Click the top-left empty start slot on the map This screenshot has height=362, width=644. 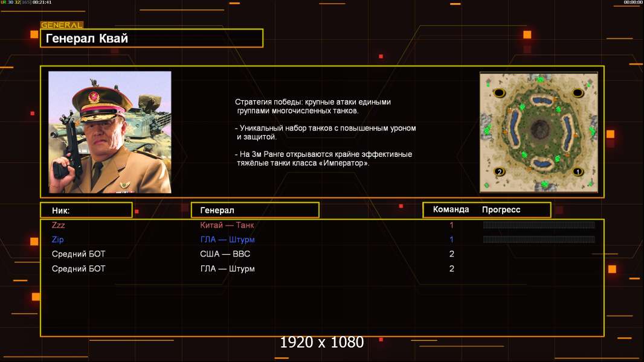coord(499,93)
